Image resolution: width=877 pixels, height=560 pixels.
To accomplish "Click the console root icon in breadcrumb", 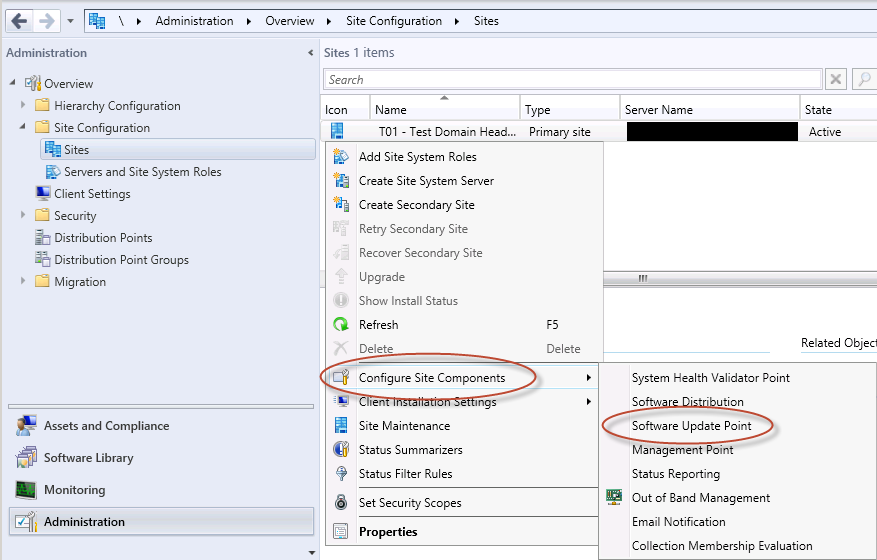I will (x=97, y=21).
